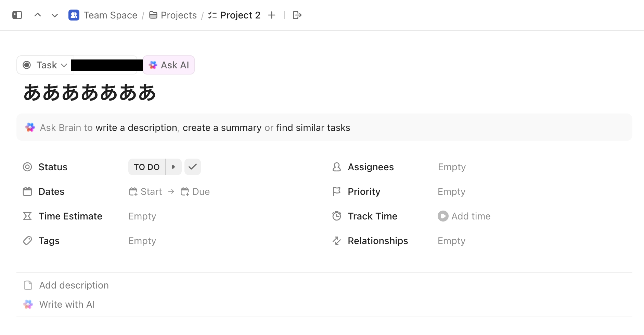
Task: Open the Priority field selector
Action: click(451, 191)
